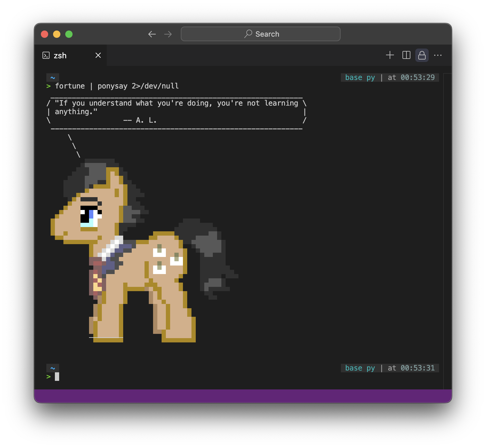This screenshot has width=486, height=448.
Task: Open the more actions ellipsis menu
Action: pos(438,55)
